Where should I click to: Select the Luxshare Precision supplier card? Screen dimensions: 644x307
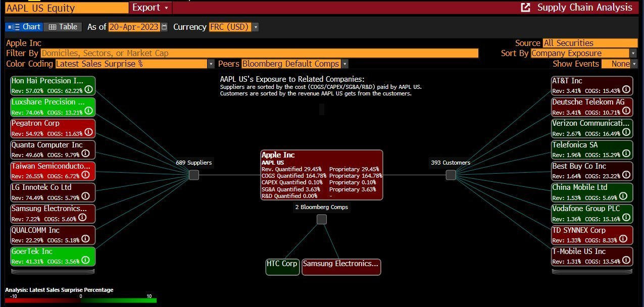coord(53,107)
